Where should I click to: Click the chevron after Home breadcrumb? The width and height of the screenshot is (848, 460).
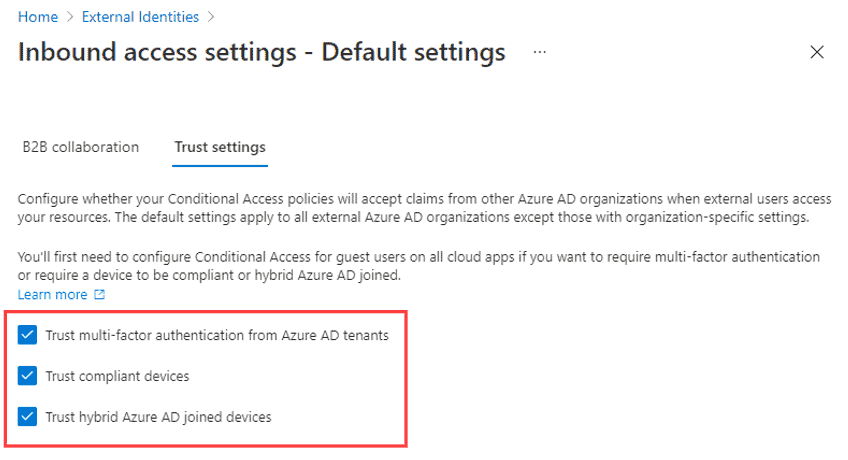point(70,17)
